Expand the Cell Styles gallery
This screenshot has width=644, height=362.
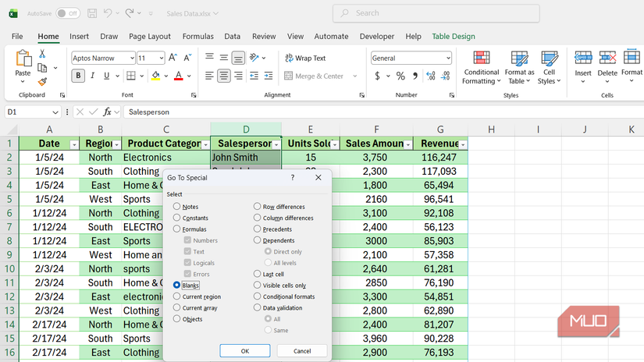549,68
